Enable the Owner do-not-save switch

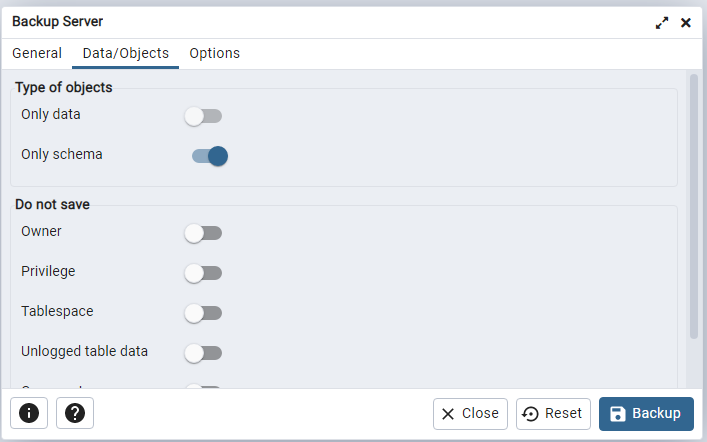click(203, 233)
